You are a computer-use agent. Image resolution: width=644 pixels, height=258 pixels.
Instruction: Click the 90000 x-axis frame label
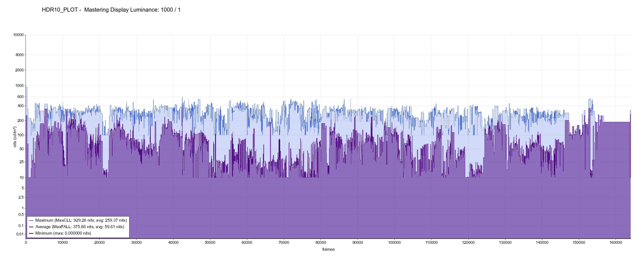coord(357,243)
